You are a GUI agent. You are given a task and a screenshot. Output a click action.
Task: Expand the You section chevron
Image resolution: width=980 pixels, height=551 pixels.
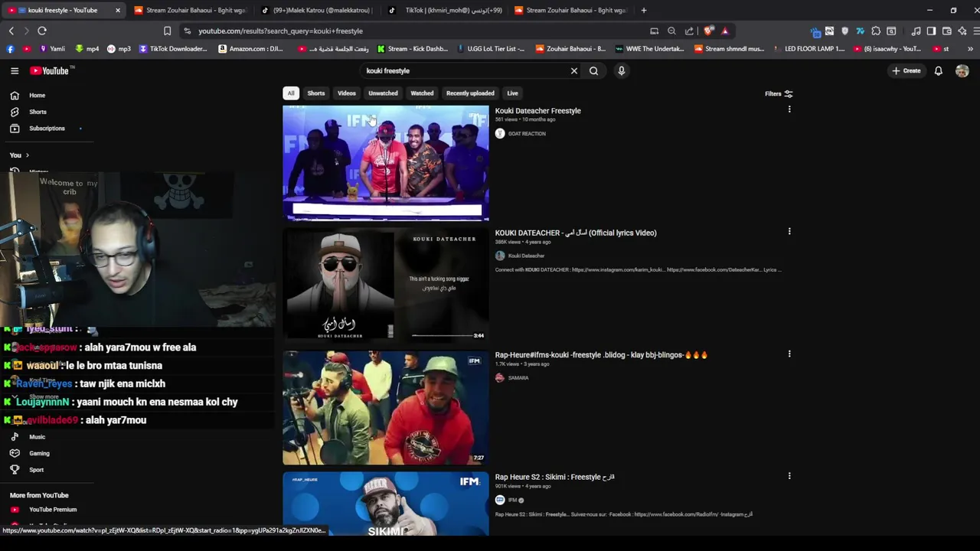(x=27, y=155)
